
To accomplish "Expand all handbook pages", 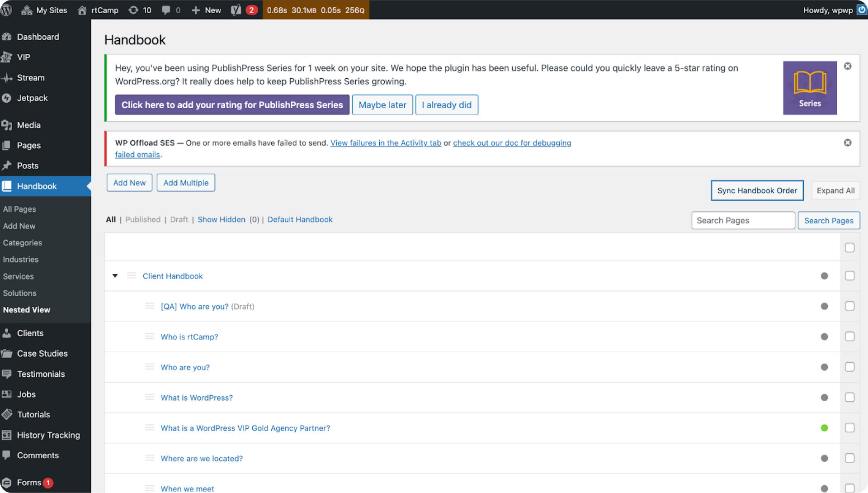I will point(835,190).
